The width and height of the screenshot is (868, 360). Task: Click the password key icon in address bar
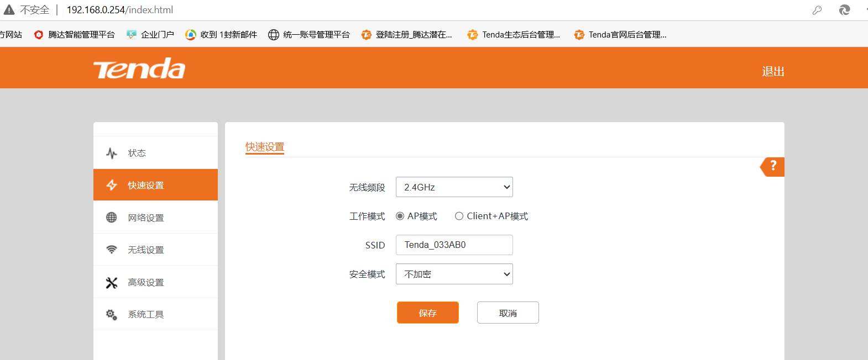pyautogui.click(x=817, y=10)
